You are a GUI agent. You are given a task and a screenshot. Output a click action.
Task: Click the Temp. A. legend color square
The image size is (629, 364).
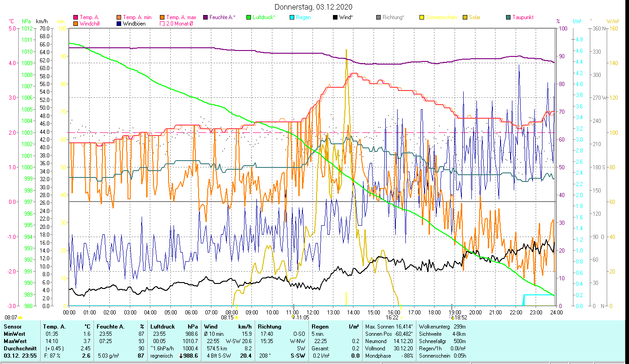(x=76, y=18)
